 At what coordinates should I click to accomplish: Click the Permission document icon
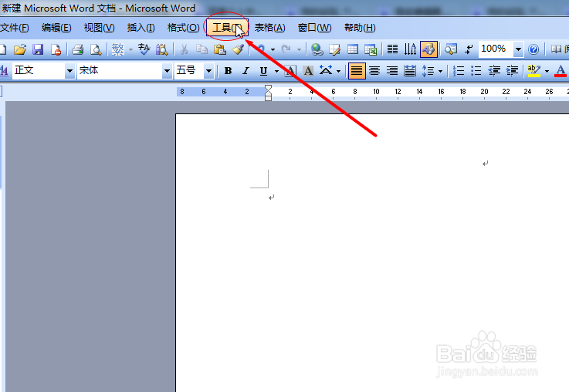[x=56, y=49]
